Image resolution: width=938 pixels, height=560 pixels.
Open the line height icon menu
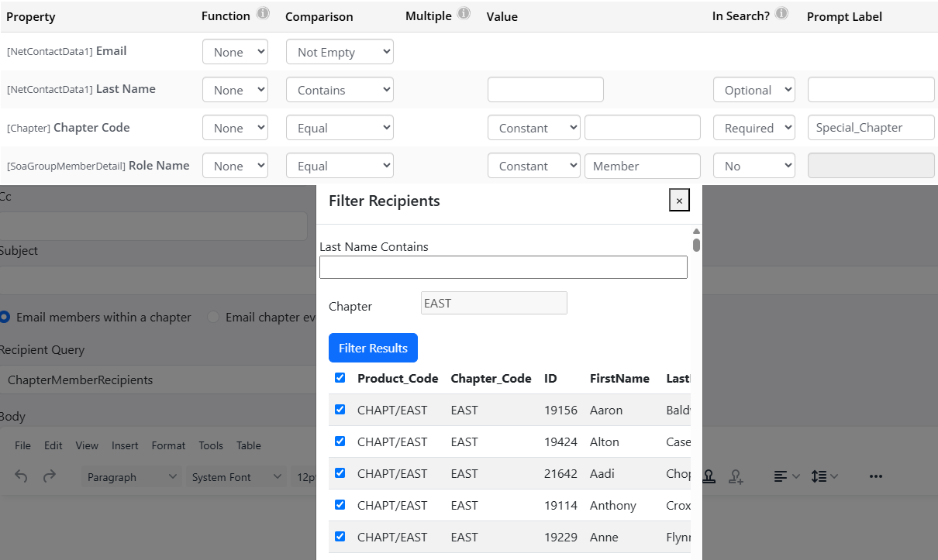point(824,477)
